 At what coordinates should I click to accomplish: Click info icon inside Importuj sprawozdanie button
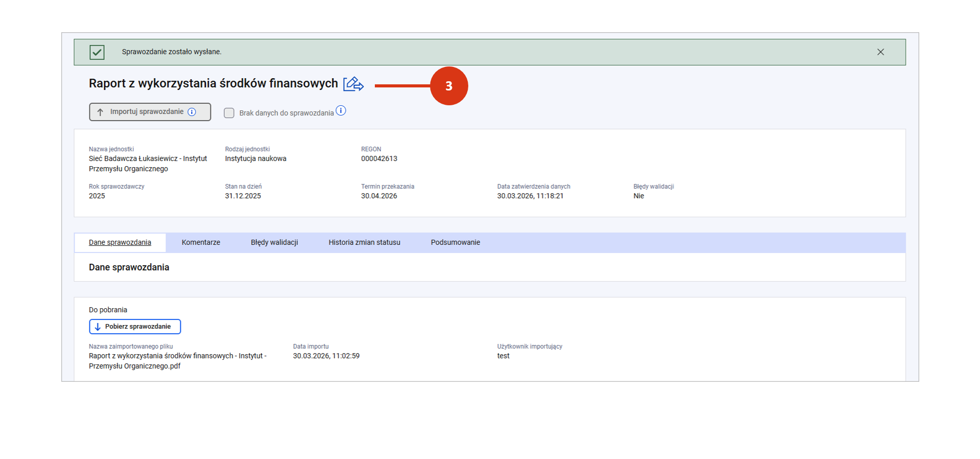192,112
